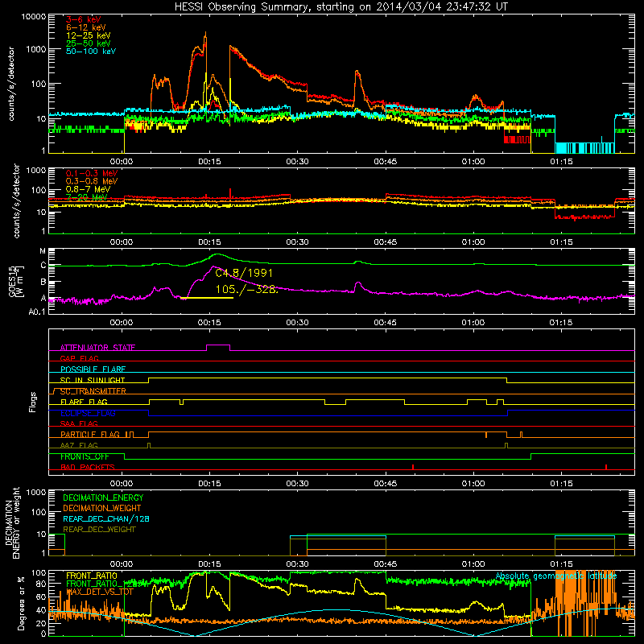Click the SAA_FLAG label
Screen dimensions: 644x644
coord(79,423)
